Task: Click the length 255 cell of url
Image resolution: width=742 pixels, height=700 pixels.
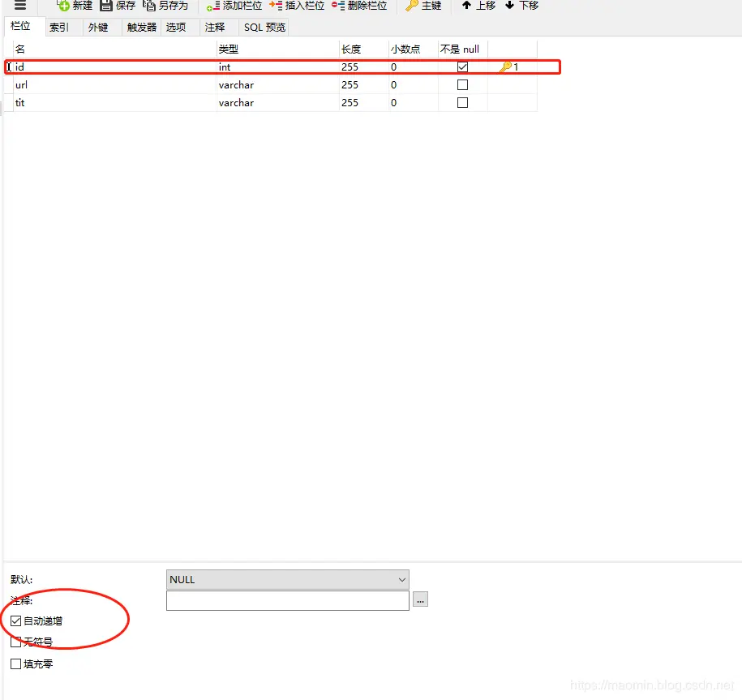Action: click(x=364, y=84)
